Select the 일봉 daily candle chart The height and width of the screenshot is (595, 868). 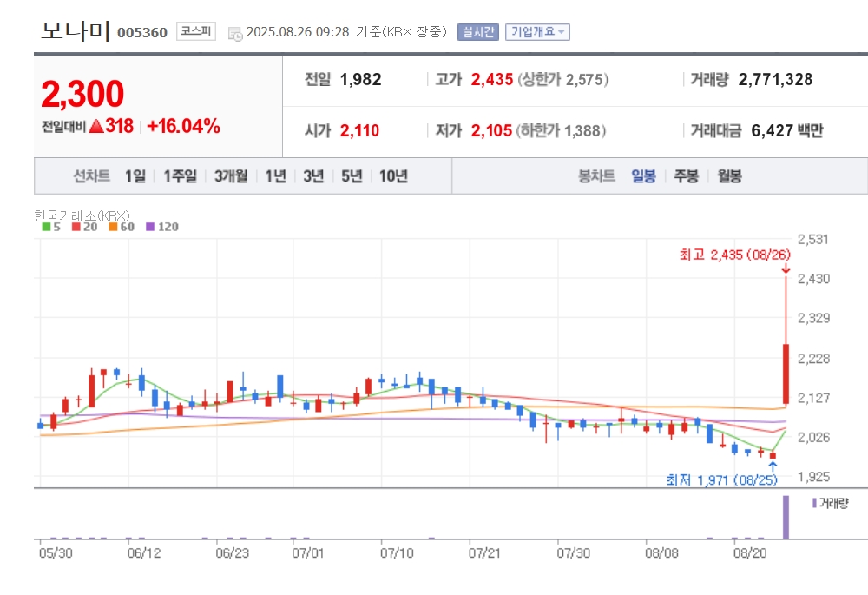click(643, 176)
